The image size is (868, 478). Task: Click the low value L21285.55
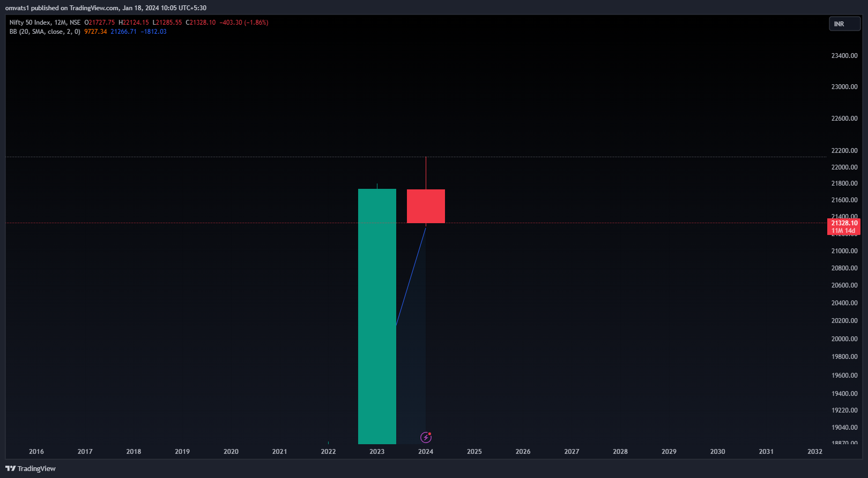point(167,23)
